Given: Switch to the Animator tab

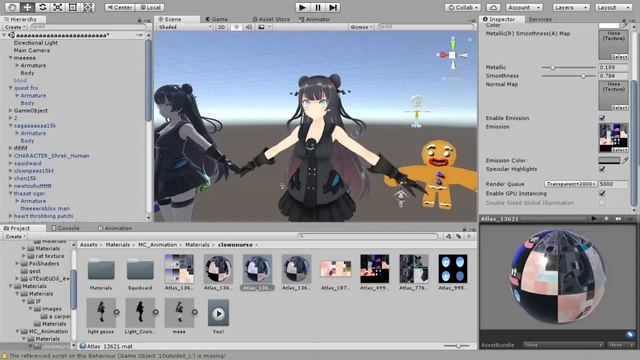Looking at the screenshot, I should click(x=315, y=19).
